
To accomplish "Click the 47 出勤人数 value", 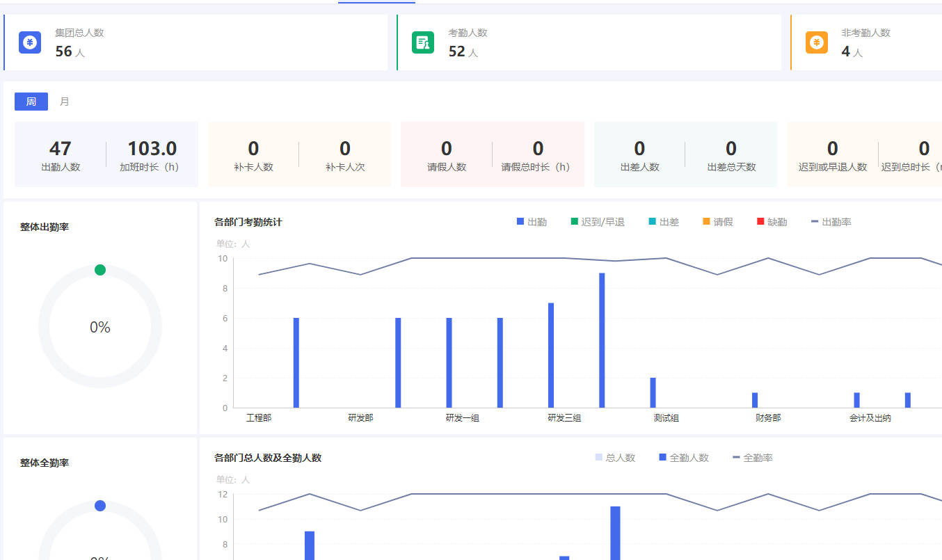I will point(61,148).
